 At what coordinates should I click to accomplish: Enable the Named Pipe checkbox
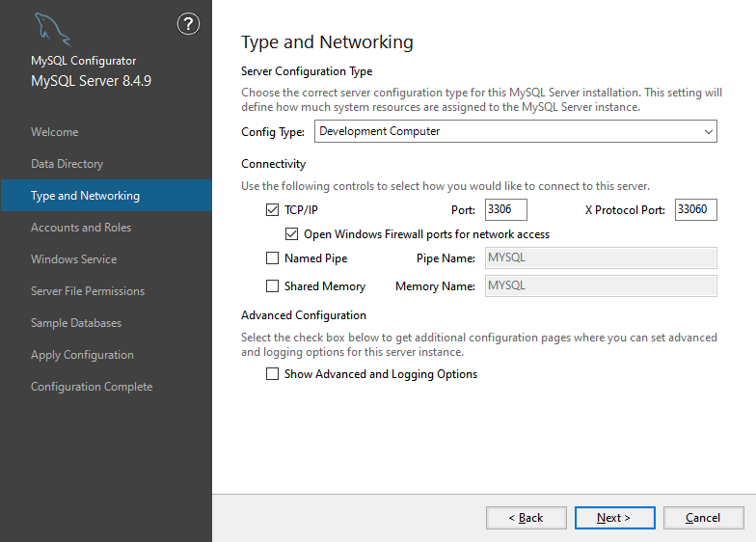(272, 258)
